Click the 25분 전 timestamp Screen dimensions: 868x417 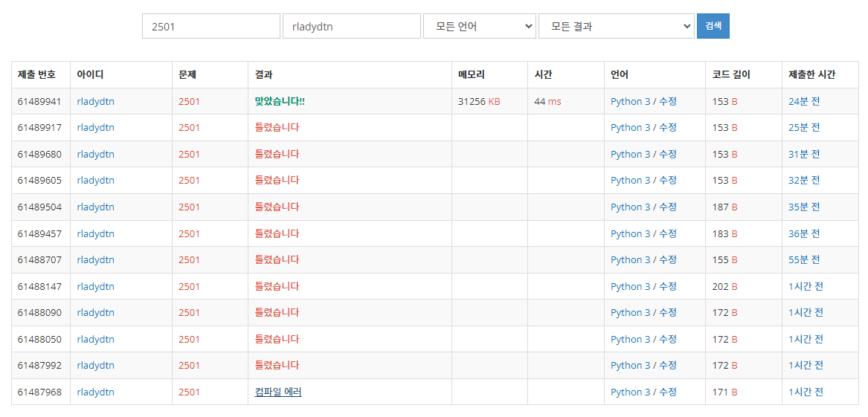pos(804,128)
